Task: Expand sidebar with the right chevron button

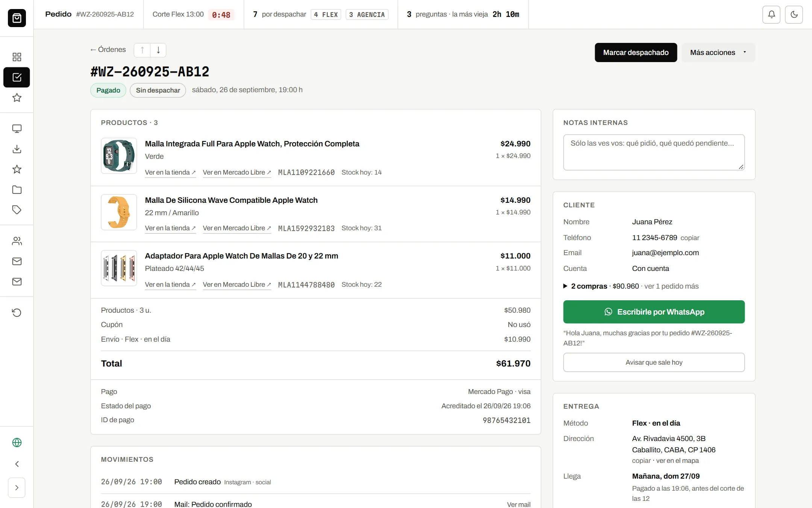Action: pyautogui.click(x=17, y=488)
